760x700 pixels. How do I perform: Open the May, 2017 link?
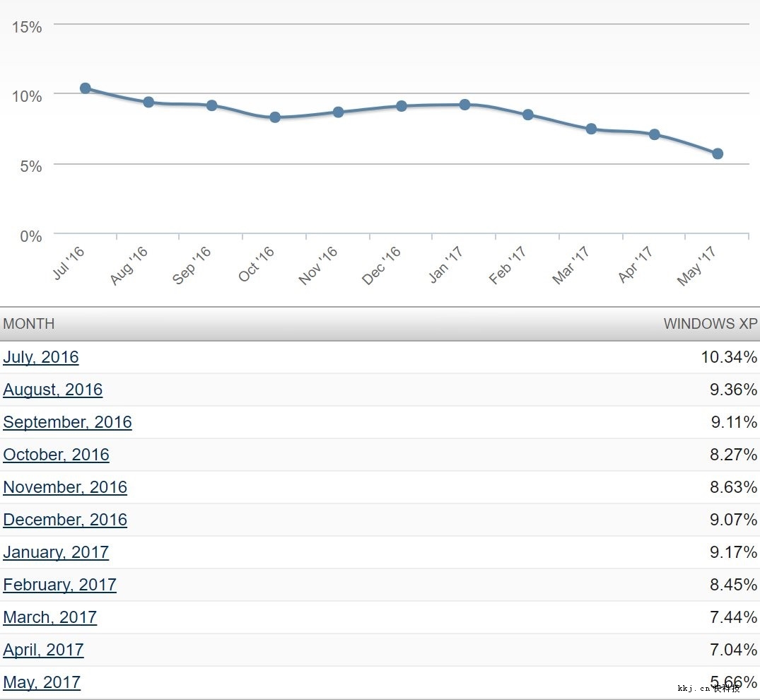(42, 682)
